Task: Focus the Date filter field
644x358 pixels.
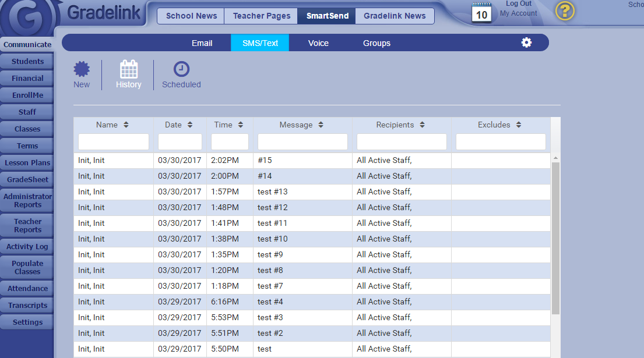Action: 180,141
